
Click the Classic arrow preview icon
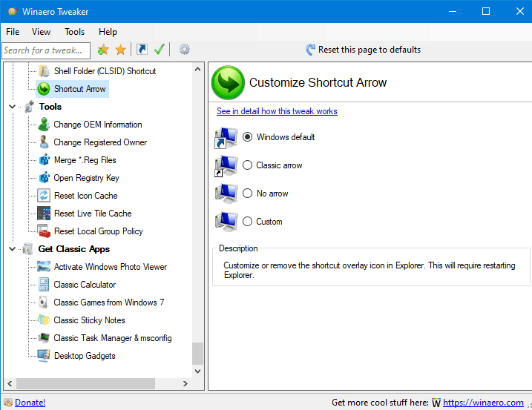[x=226, y=166]
